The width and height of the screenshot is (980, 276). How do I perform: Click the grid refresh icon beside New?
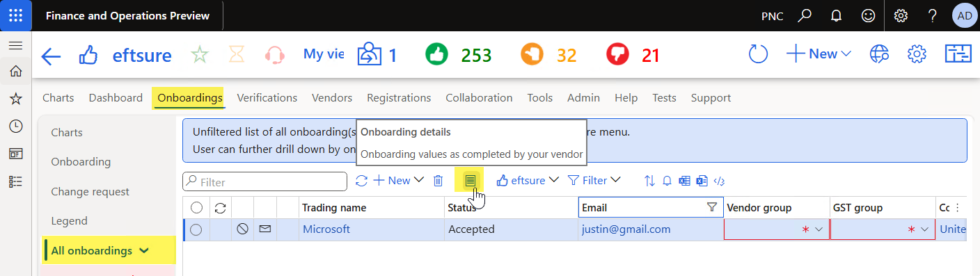pos(361,181)
